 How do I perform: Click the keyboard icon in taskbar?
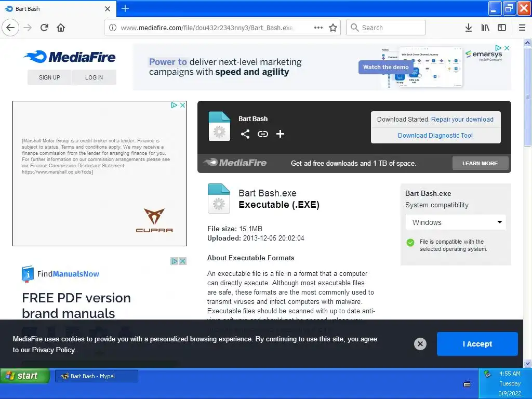pyautogui.click(x=467, y=384)
